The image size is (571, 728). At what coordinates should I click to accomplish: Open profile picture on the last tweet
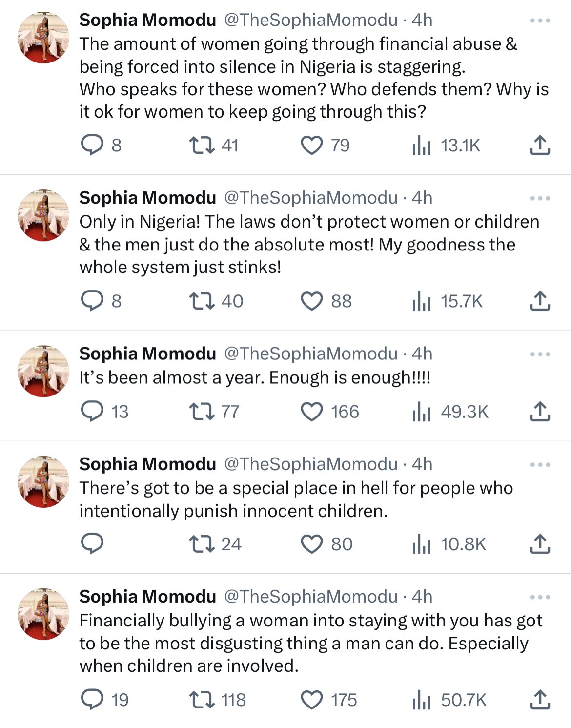[43, 614]
